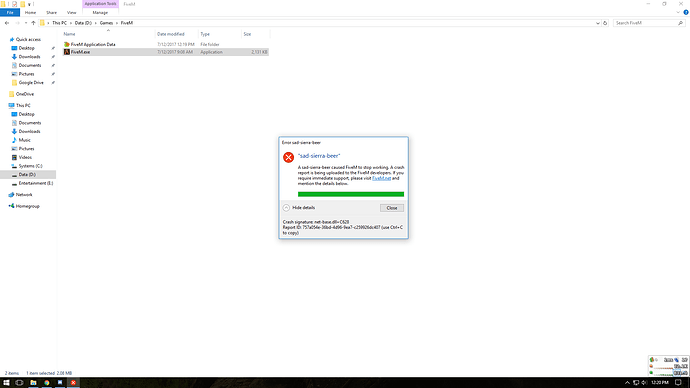690x388 pixels.
Task: Open the View ribbon tab
Action: 71,13
